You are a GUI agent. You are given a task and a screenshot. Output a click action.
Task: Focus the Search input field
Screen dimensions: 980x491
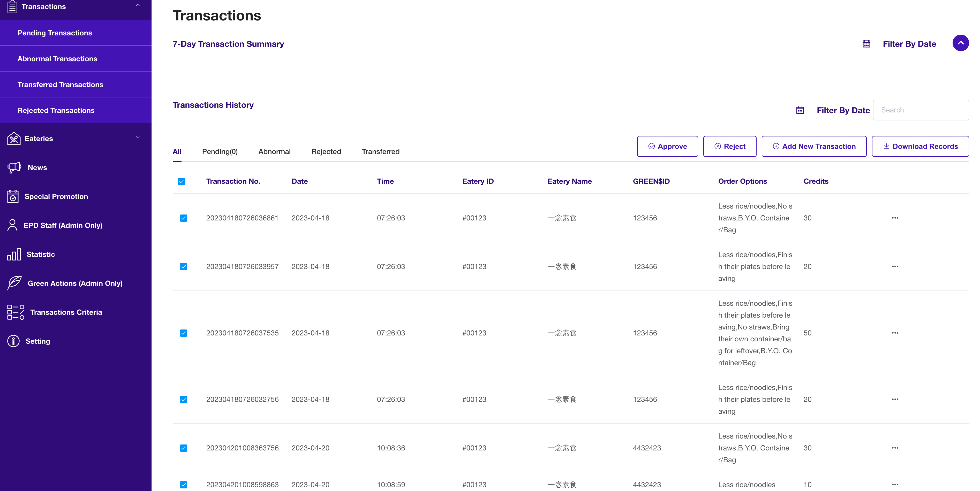point(921,110)
